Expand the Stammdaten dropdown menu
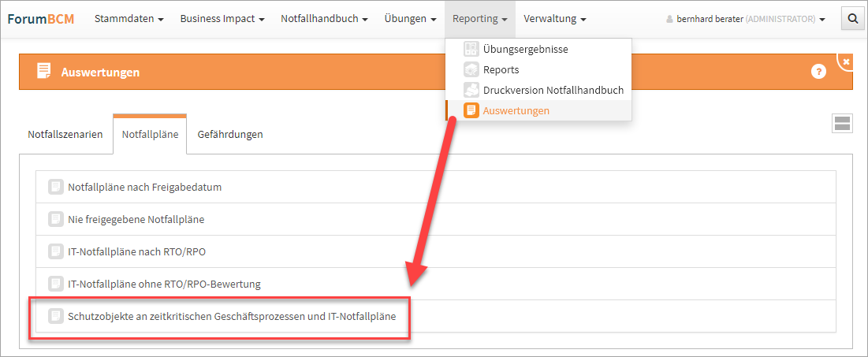Viewport: 868px width, 357px height. tap(129, 18)
